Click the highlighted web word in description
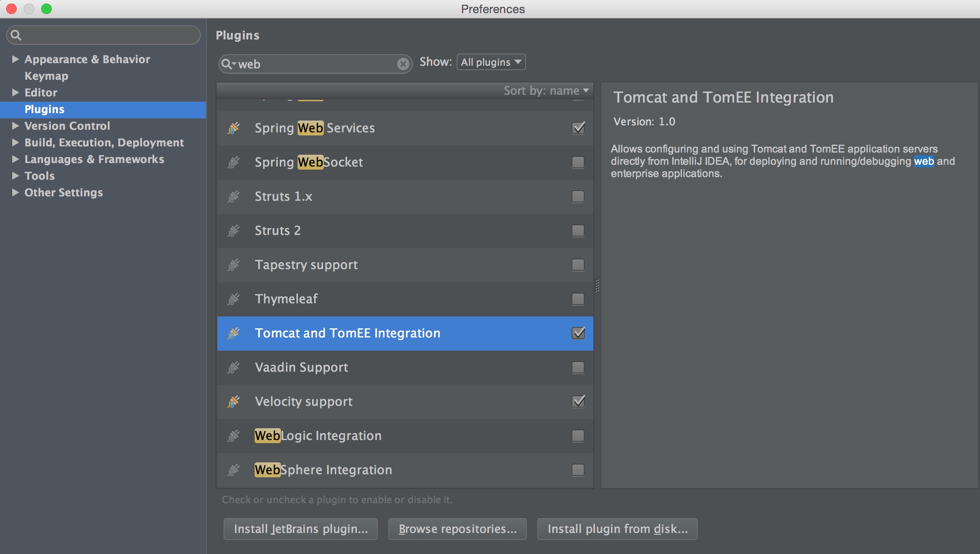 (x=924, y=161)
